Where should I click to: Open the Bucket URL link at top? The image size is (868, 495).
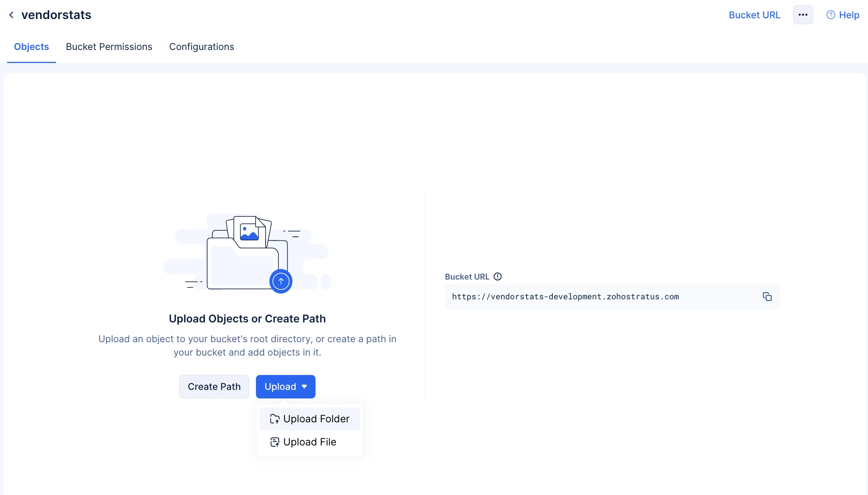click(754, 15)
